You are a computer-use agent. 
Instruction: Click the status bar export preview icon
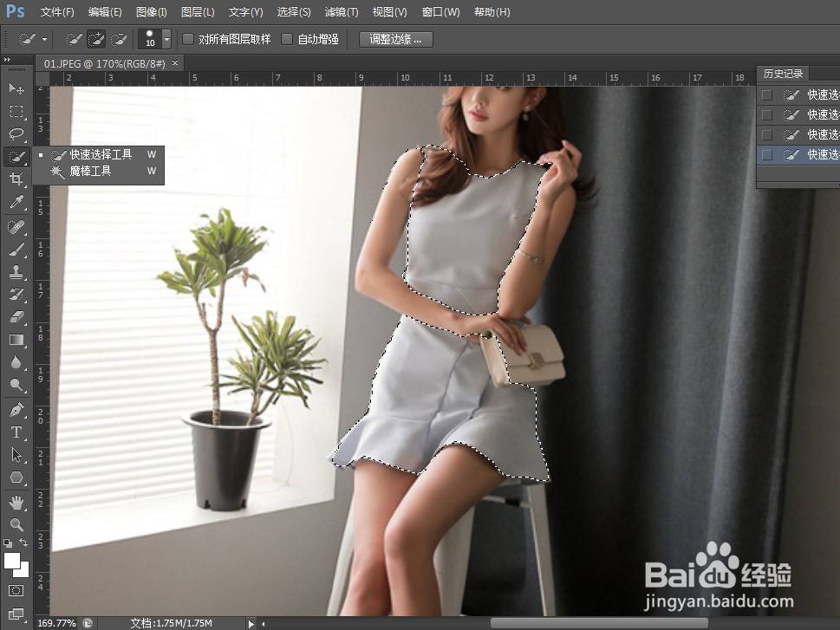tap(87, 624)
